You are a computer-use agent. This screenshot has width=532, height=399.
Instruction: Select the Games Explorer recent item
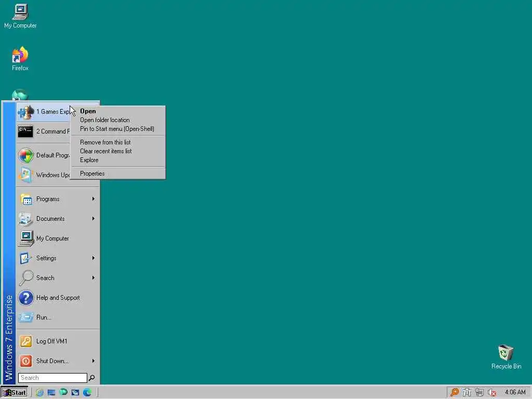coord(44,112)
